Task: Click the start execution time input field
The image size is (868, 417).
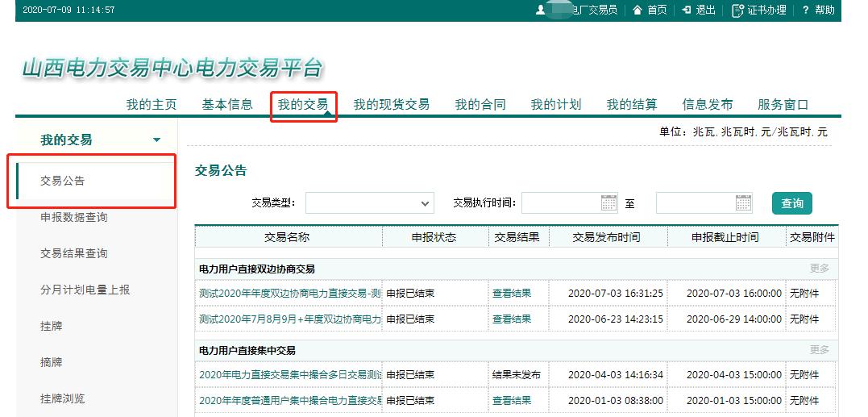Action: coord(561,203)
